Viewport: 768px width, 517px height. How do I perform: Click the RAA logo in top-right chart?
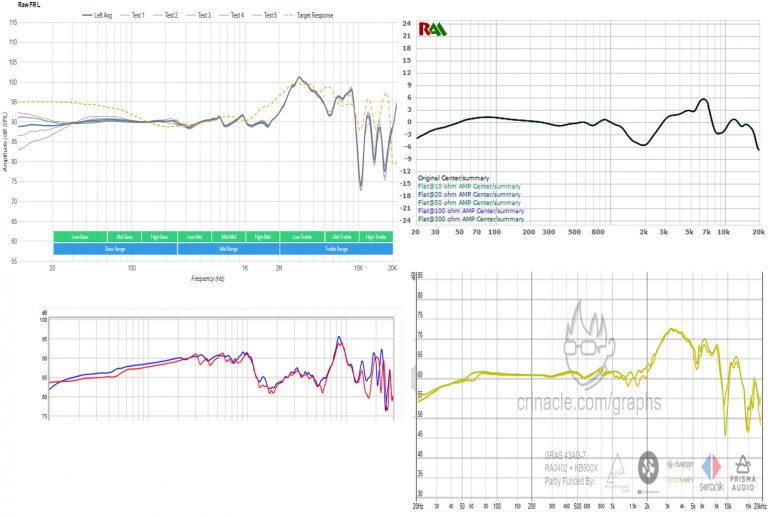[432, 29]
